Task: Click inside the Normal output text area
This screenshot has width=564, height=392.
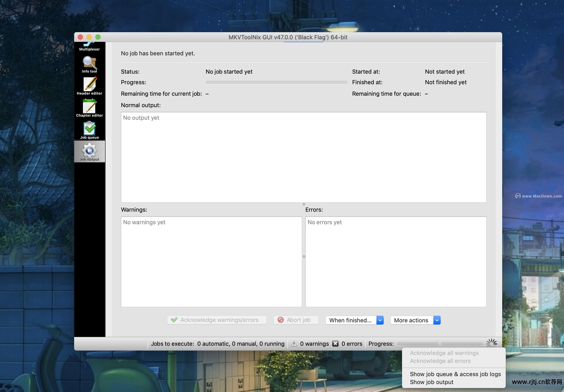Action: (x=304, y=157)
